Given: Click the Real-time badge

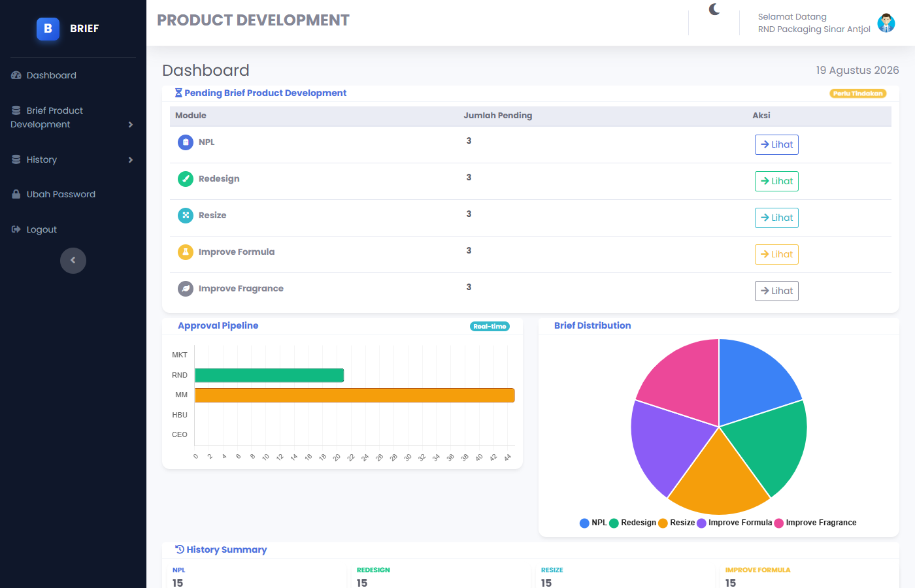Looking at the screenshot, I should 490,326.
